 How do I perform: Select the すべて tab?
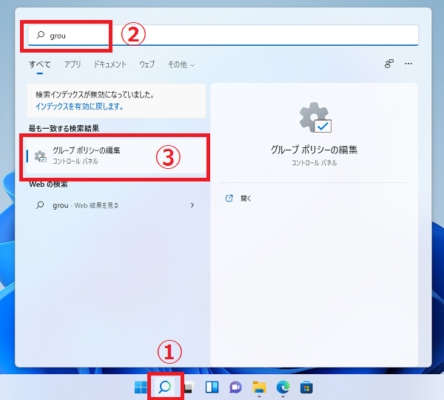coord(40,64)
